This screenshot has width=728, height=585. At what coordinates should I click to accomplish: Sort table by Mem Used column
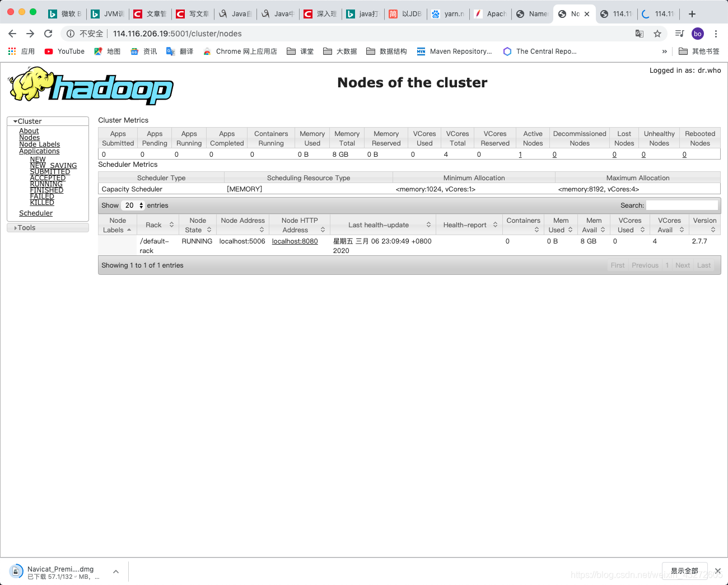(561, 225)
